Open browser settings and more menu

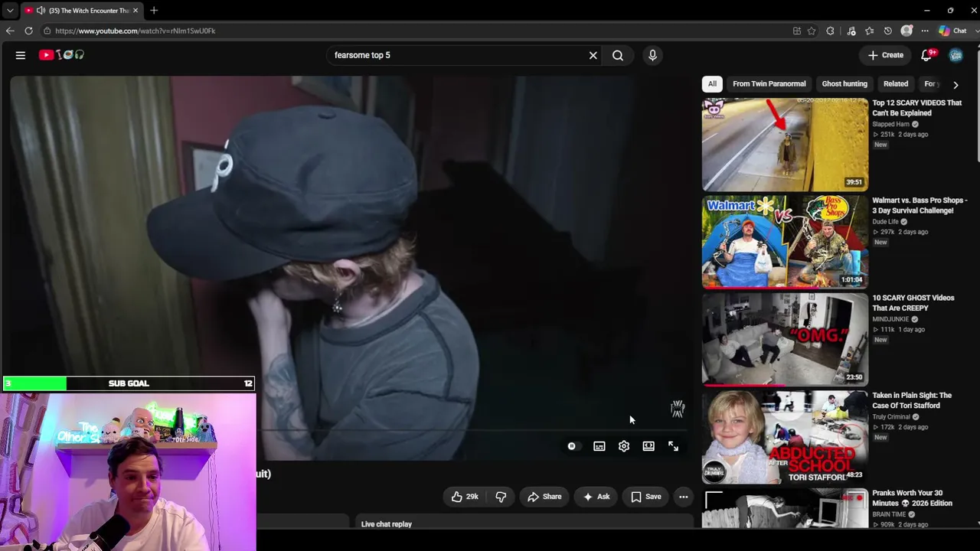point(925,31)
